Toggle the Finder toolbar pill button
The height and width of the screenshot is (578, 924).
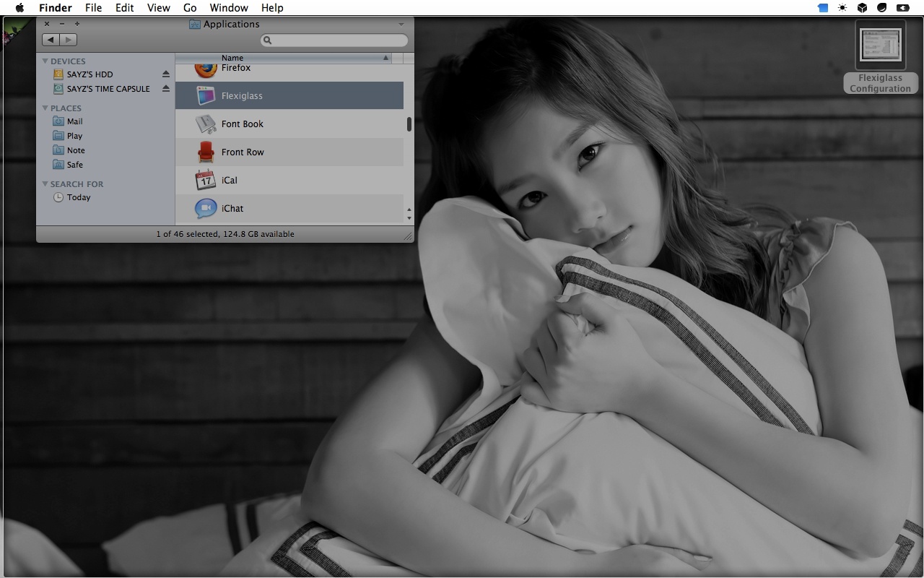pyautogui.click(x=401, y=25)
